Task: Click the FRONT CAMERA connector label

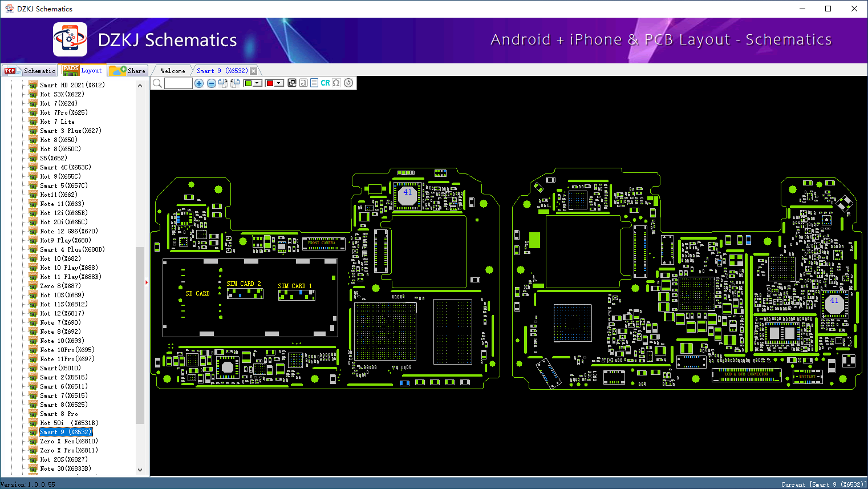Action: tap(322, 243)
